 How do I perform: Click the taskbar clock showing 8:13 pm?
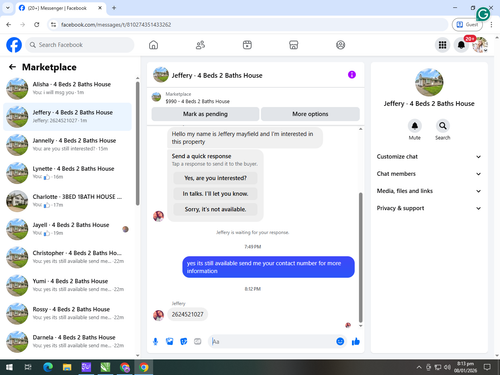tap(465, 367)
